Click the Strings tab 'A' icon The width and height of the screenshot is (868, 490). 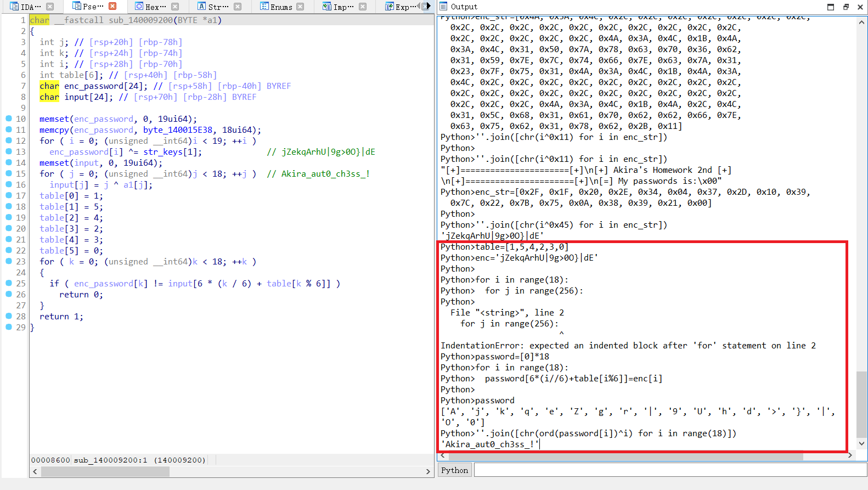(202, 7)
